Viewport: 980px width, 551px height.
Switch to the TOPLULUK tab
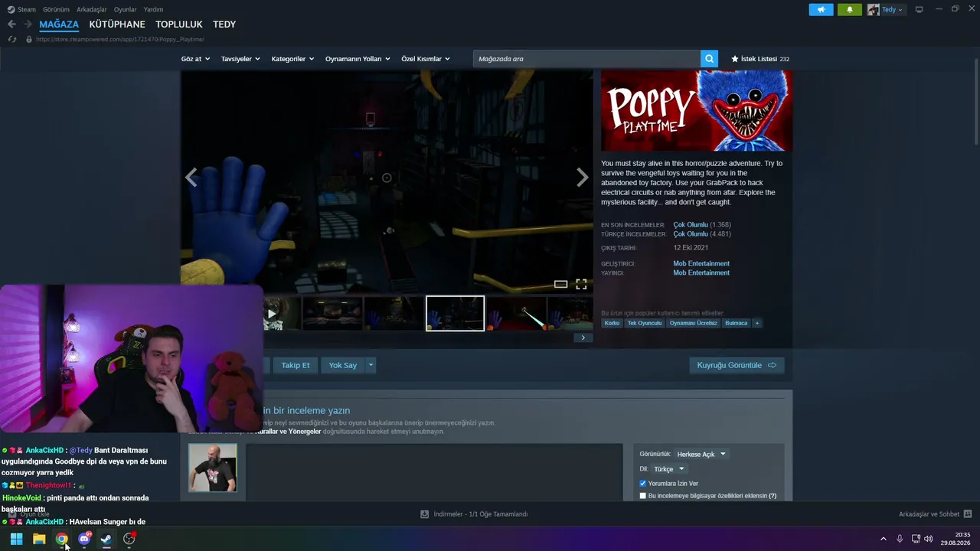179,24
